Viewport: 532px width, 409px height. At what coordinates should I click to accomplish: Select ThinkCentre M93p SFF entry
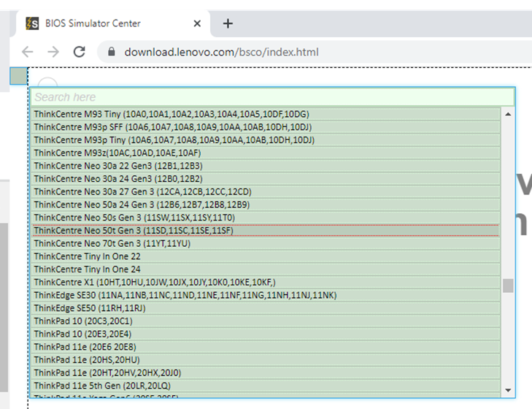[266, 127]
